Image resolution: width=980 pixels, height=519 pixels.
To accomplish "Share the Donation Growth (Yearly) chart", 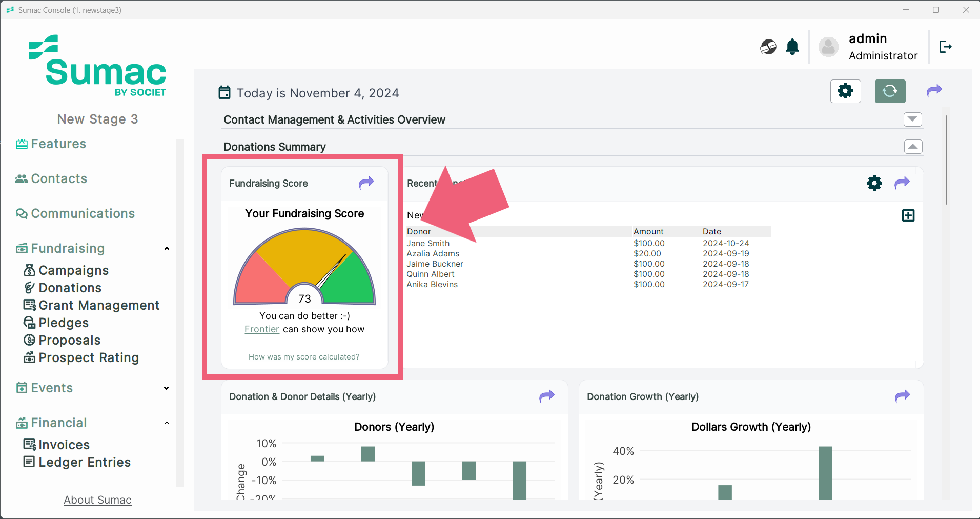I will tap(903, 396).
